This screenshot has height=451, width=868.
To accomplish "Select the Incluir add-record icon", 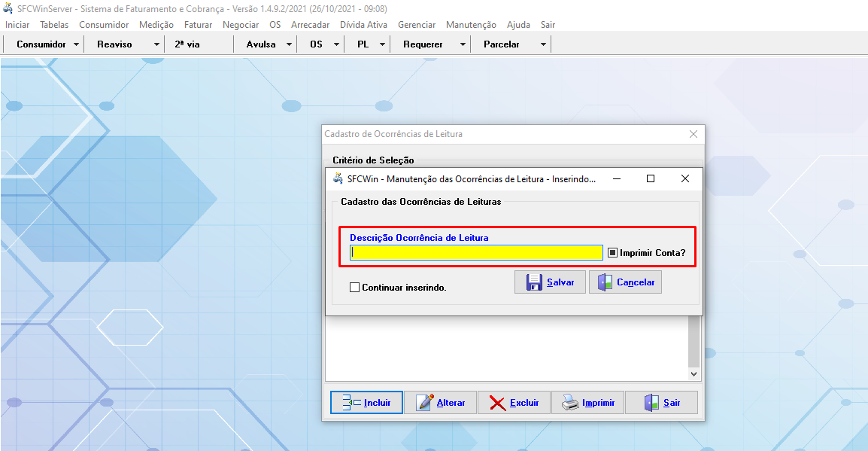I will [350, 402].
